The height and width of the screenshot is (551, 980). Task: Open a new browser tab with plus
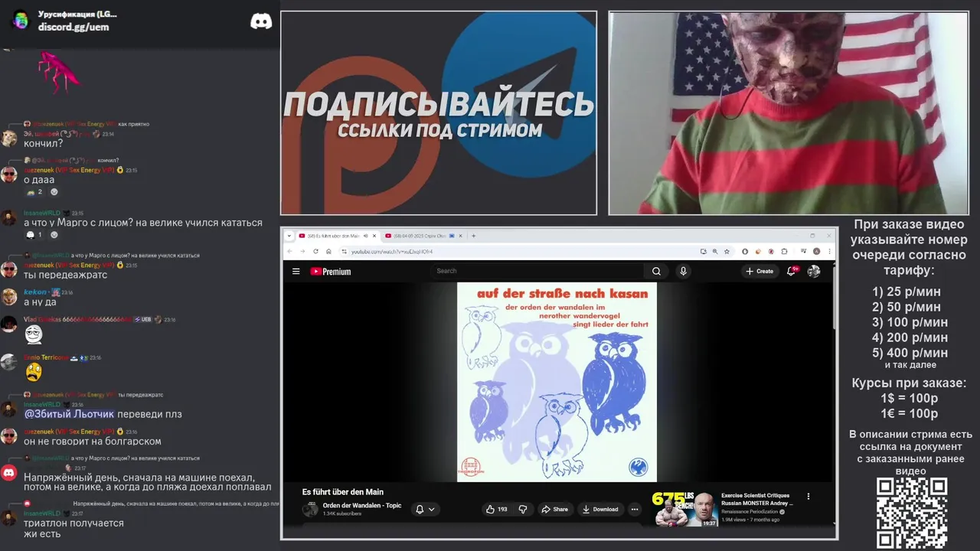click(473, 236)
